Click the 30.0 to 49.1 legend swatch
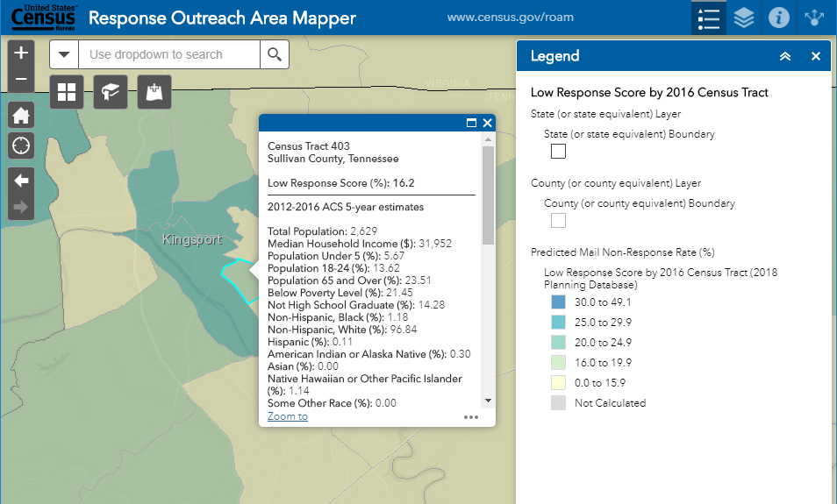 (558, 302)
